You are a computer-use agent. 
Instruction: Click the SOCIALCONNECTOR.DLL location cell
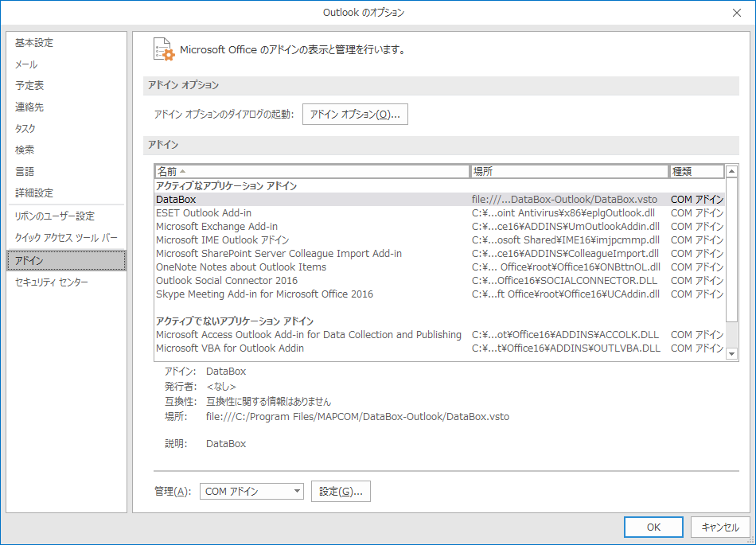pyautogui.click(x=564, y=280)
